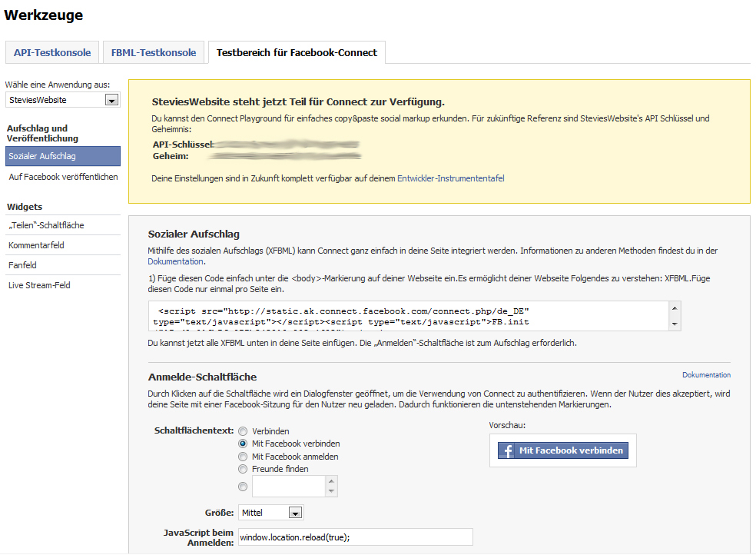Click the Anmelde-Schaltfläche heading
Image resolution: width=756 pixels, height=555 pixels.
click(x=203, y=377)
